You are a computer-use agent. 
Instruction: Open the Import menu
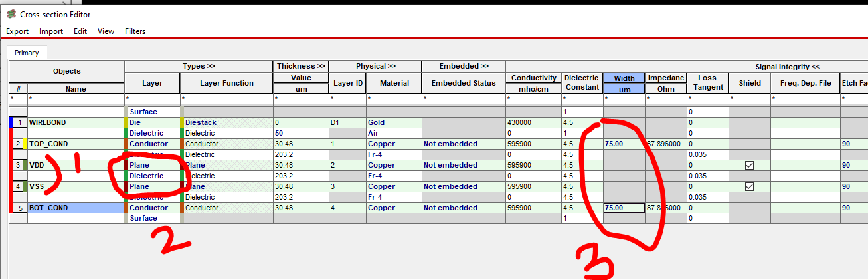click(51, 31)
